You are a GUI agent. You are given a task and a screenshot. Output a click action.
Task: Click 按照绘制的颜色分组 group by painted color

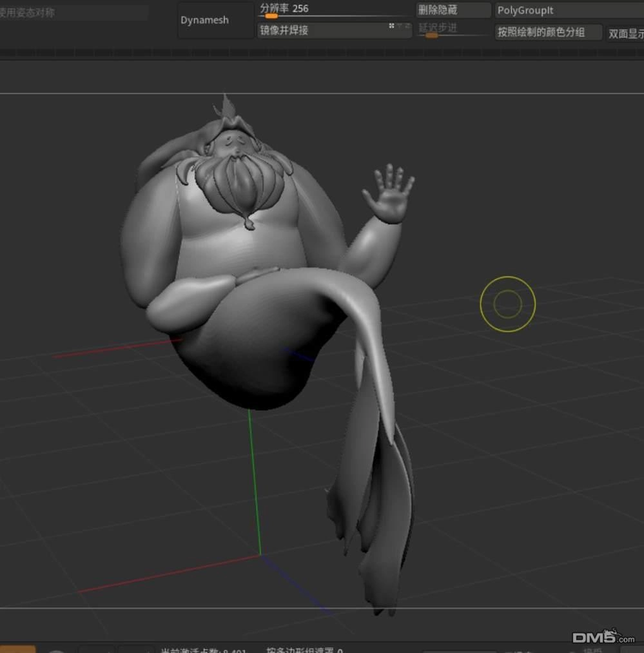[x=548, y=32]
